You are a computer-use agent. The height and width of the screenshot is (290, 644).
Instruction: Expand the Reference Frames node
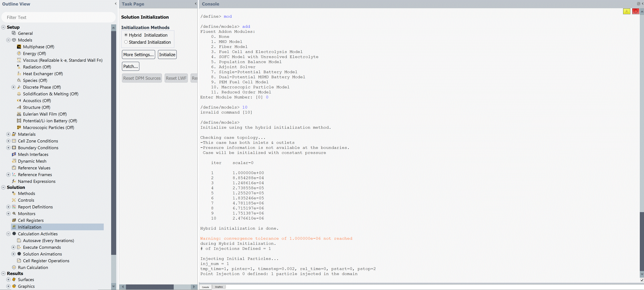[x=8, y=175]
